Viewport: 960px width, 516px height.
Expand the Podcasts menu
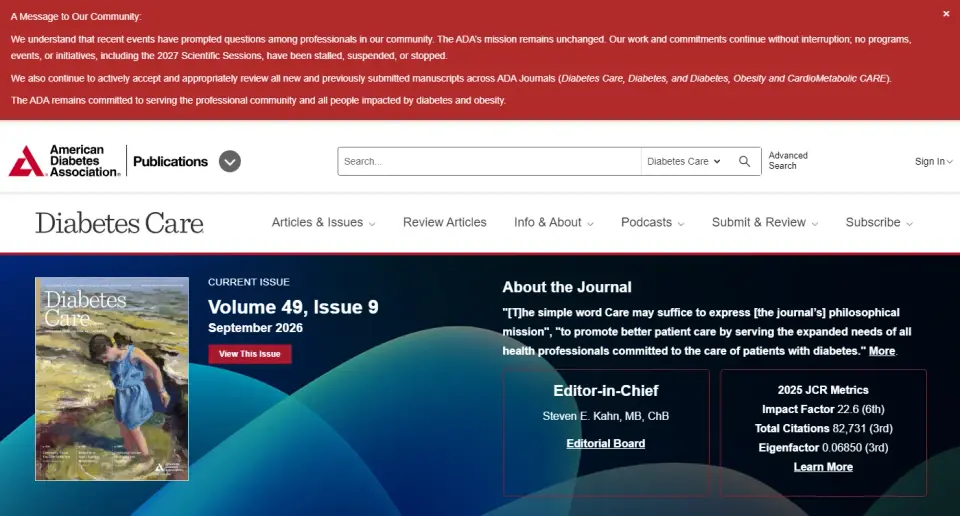[652, 222]
